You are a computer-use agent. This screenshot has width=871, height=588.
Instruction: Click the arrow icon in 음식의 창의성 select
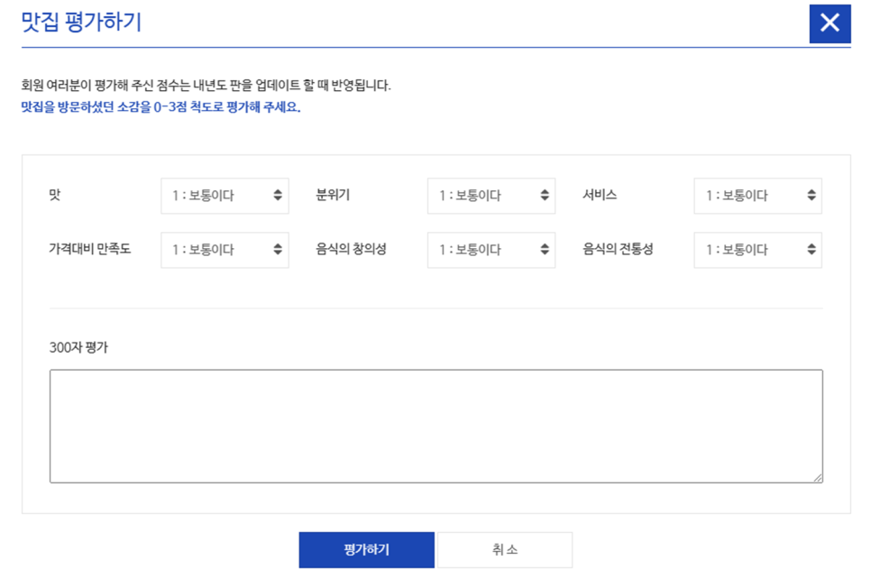click(x=545, y=250)
